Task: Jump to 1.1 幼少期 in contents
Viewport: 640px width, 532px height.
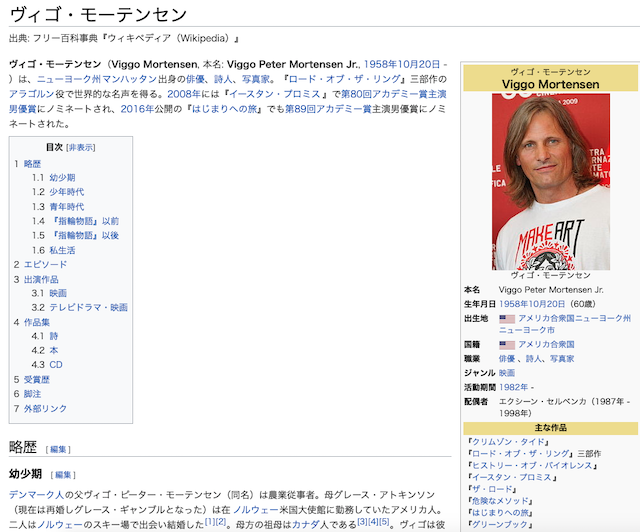Action: point(62,178)
